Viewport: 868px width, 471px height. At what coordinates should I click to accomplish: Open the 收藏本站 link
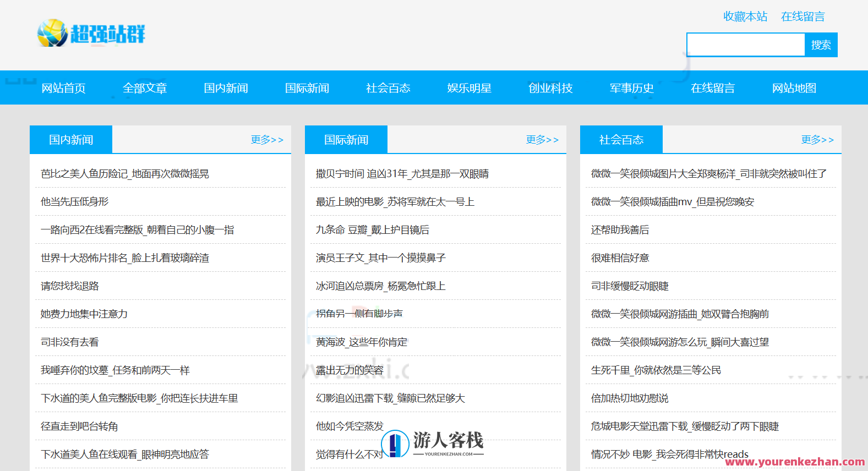[x=745, y=17]
